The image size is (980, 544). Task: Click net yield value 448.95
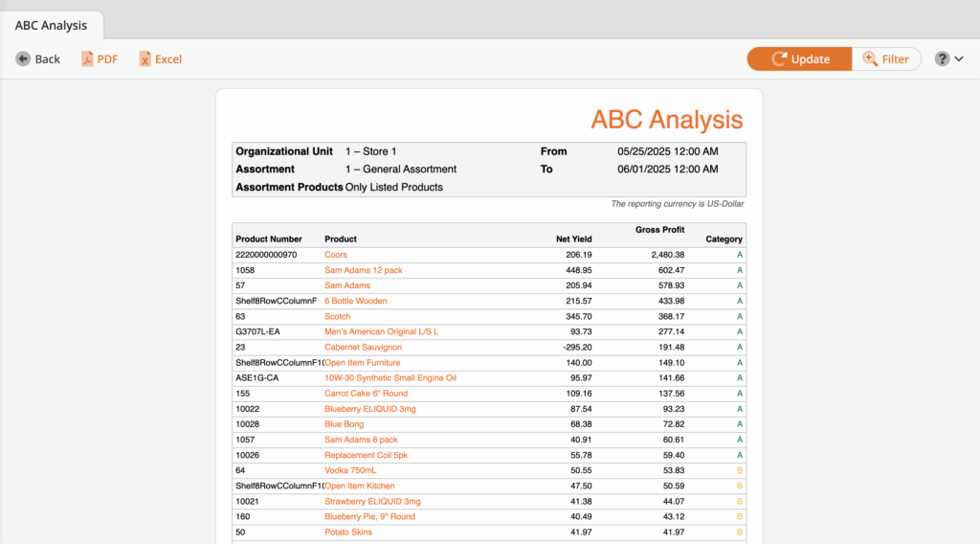[x=579, y=270]
